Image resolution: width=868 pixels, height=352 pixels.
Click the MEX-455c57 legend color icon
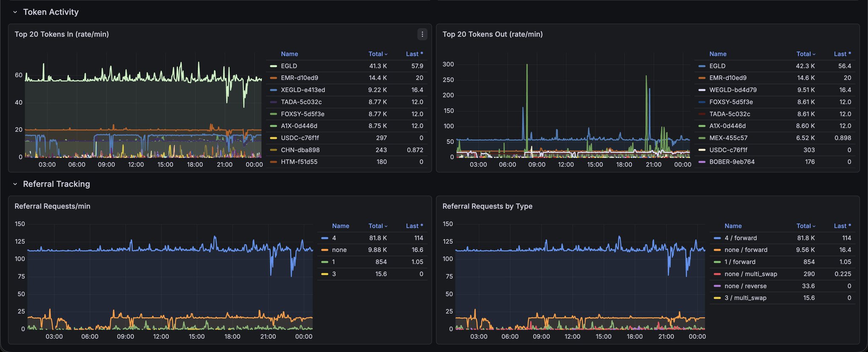[702, 138]
